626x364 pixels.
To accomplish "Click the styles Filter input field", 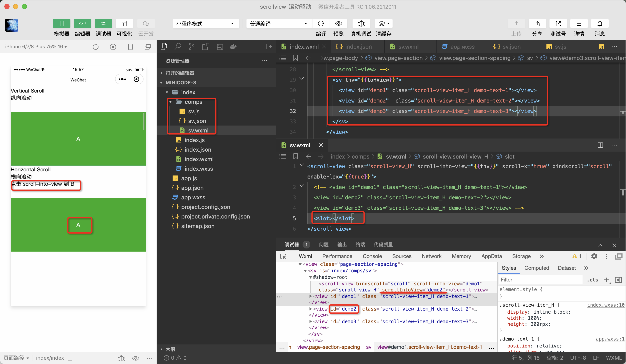I will 540,280.
